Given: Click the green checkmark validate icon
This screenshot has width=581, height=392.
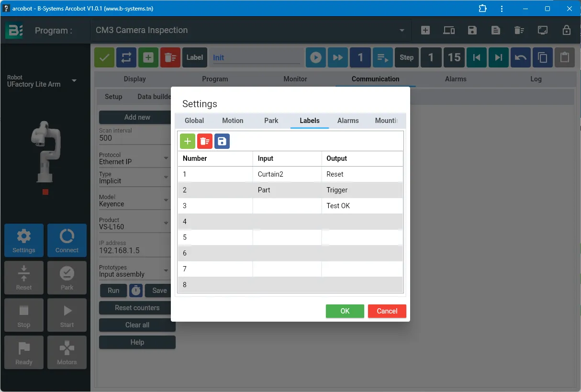Looking at the screenshot, I should 104,57.
